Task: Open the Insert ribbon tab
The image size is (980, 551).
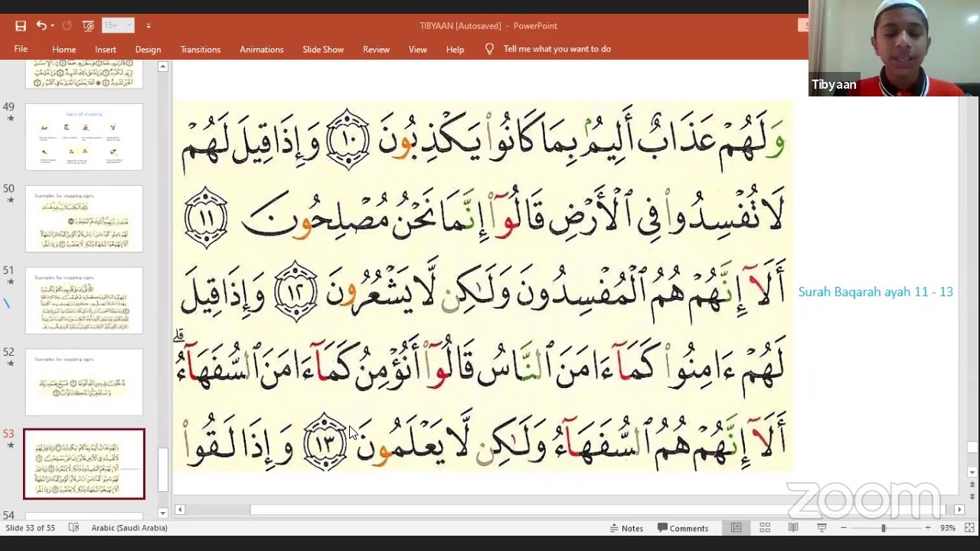Action: tap(106, 49)
